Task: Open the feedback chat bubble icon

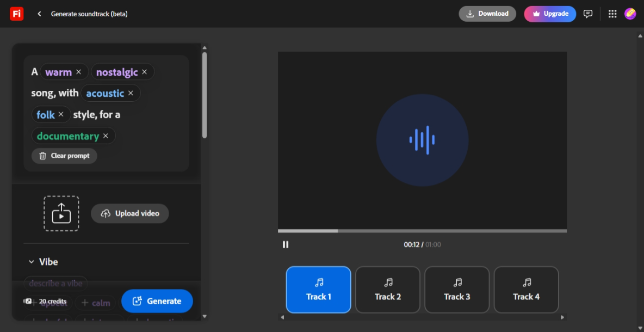Action: [588, 14]
